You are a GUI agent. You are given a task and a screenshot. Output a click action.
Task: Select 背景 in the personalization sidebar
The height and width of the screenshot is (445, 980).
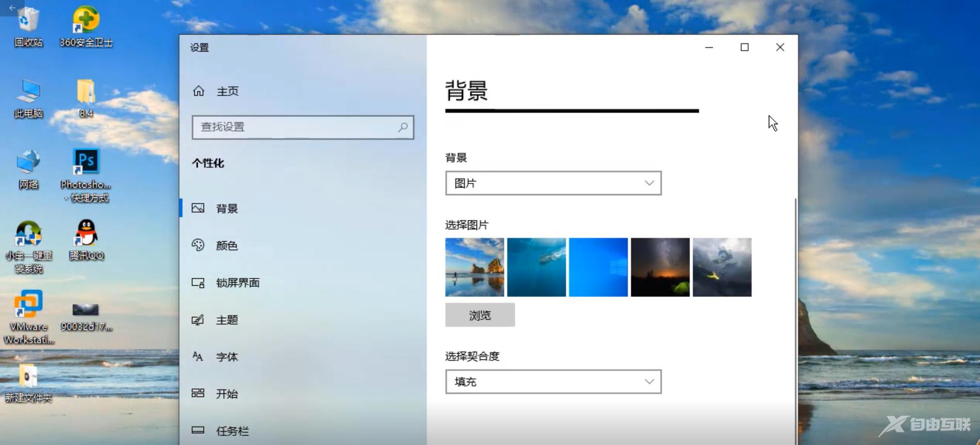(303, 208)
